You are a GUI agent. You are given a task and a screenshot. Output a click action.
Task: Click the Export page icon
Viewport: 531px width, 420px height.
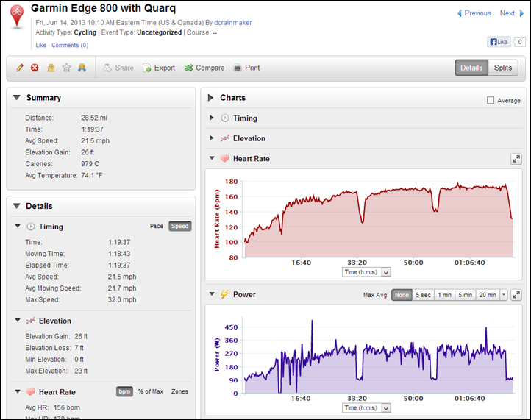[x=147, y=68]
